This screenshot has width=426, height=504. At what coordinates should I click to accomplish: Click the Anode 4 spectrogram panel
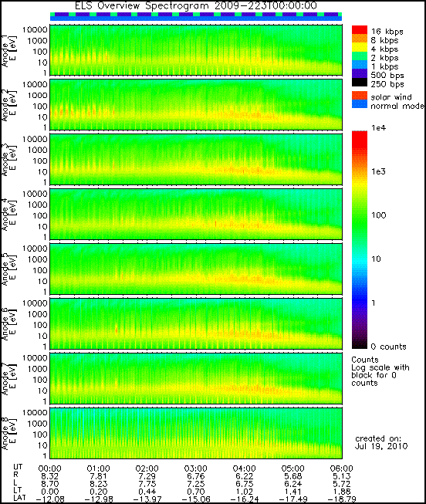(196, 214)
